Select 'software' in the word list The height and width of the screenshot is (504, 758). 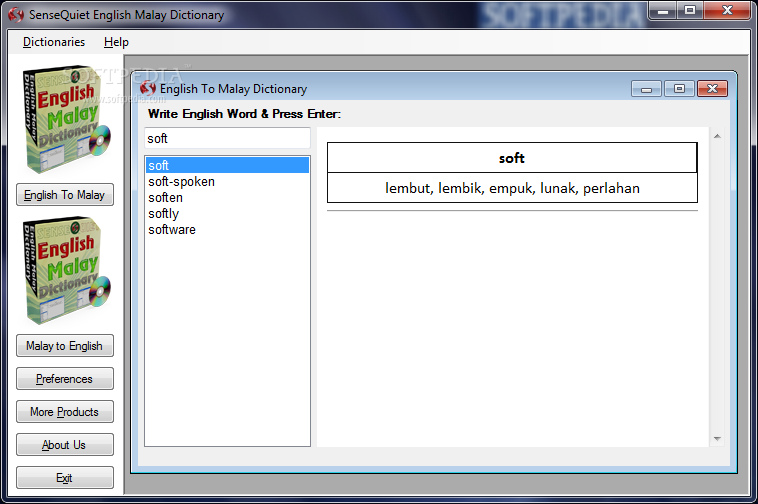(227, 229)
